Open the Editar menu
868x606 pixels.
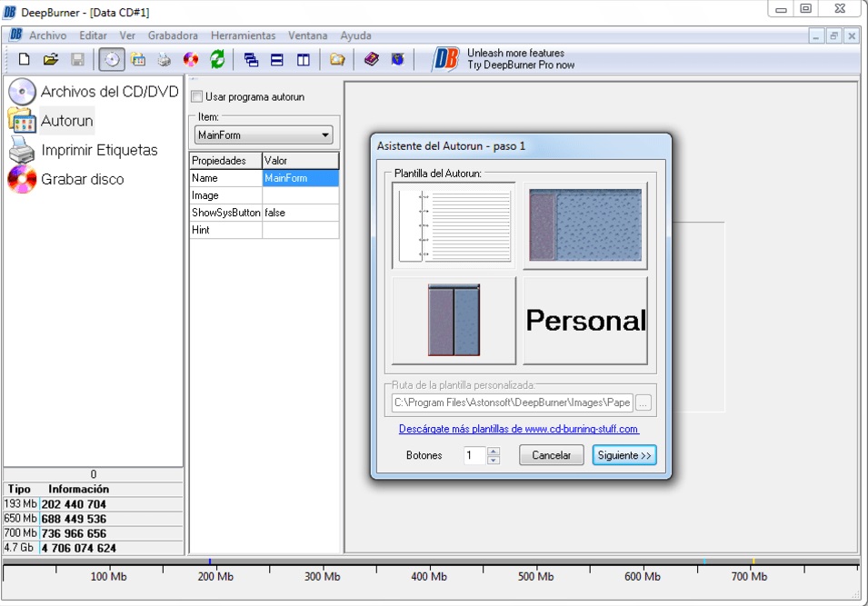93,35
